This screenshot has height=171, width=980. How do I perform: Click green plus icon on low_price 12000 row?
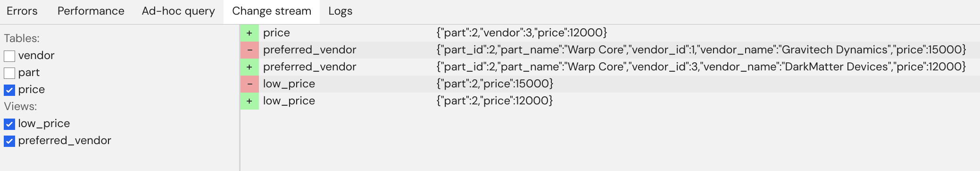[249, 101]
